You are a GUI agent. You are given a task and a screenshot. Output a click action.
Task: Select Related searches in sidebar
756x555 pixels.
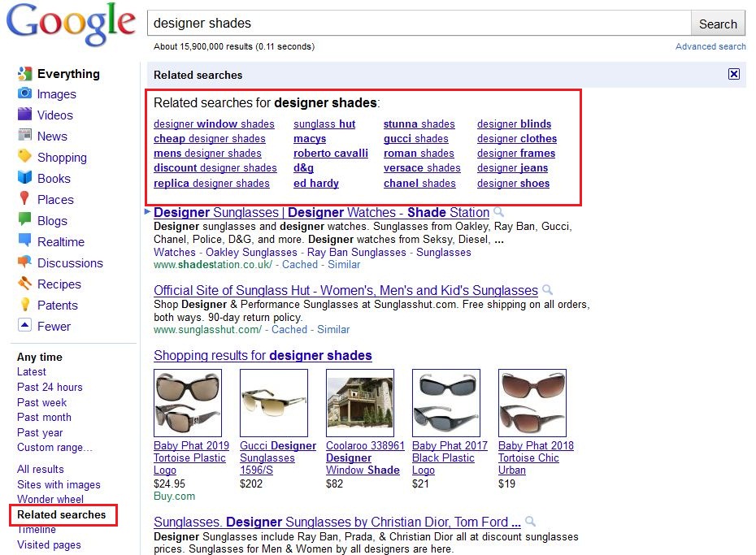pos(61,514)
